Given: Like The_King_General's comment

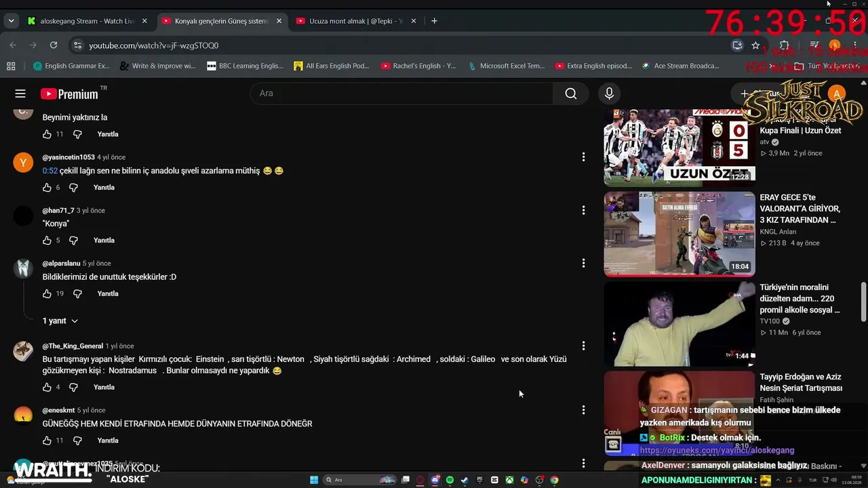Looking at the screenshot, I should tap(47, 387).
